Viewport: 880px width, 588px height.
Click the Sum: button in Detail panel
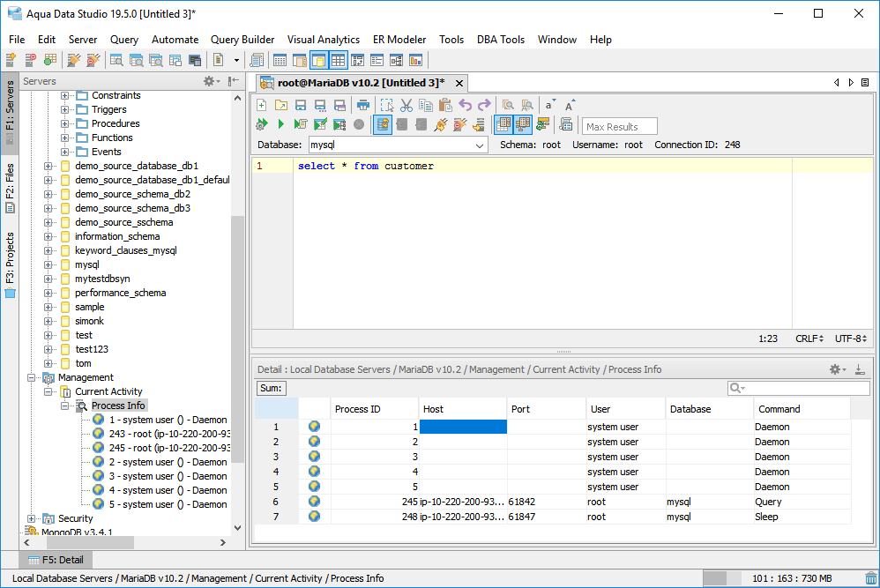pyautogui.click(x=271, y=388)
